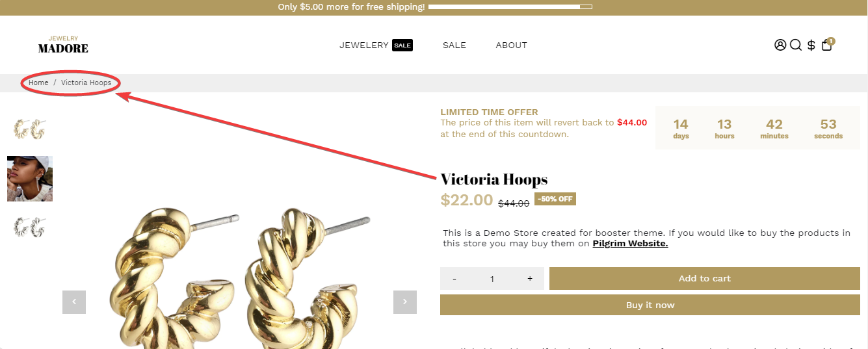Click the Jewelry Madore logo

[63, 45]
